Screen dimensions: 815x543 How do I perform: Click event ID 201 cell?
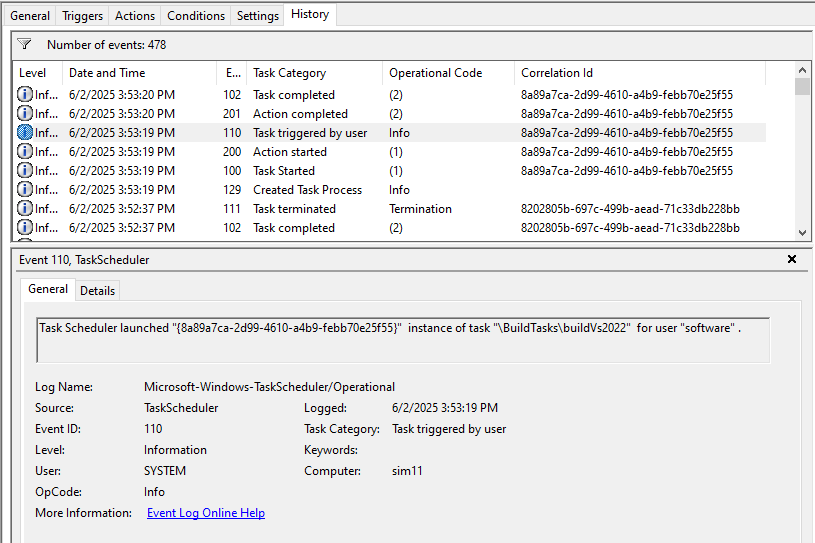(232, 114)
